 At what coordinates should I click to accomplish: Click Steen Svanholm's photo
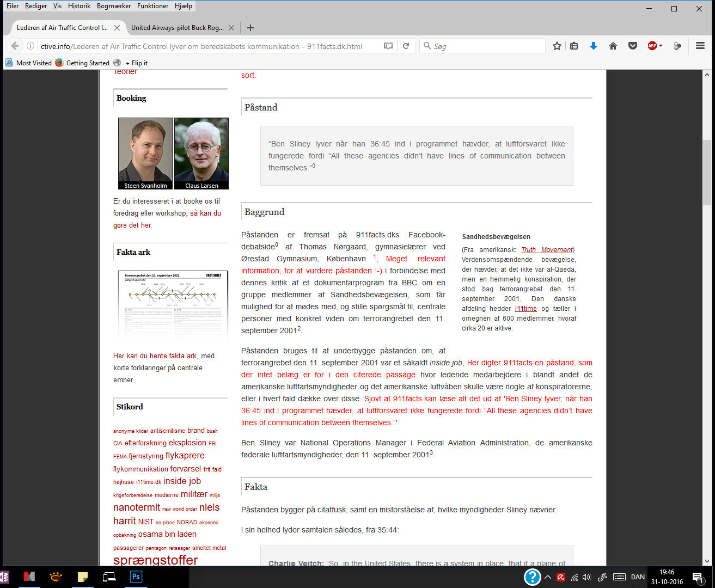145,154
